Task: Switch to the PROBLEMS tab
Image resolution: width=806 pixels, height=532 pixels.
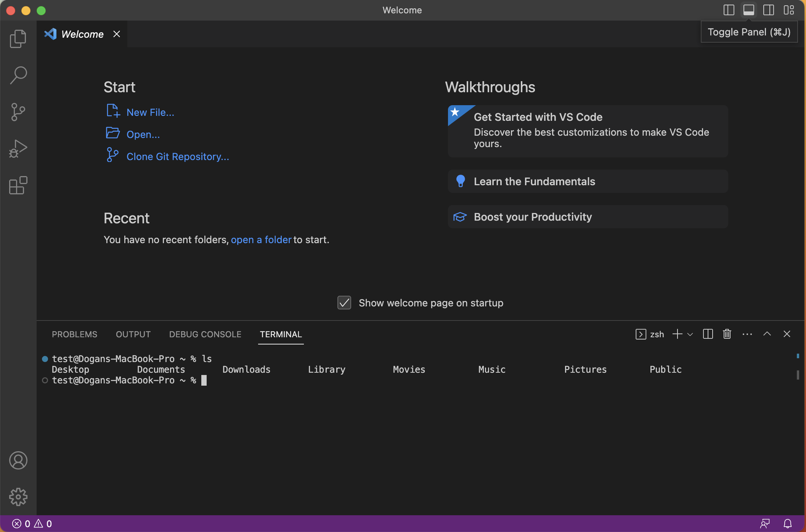Action: [74, 334]
